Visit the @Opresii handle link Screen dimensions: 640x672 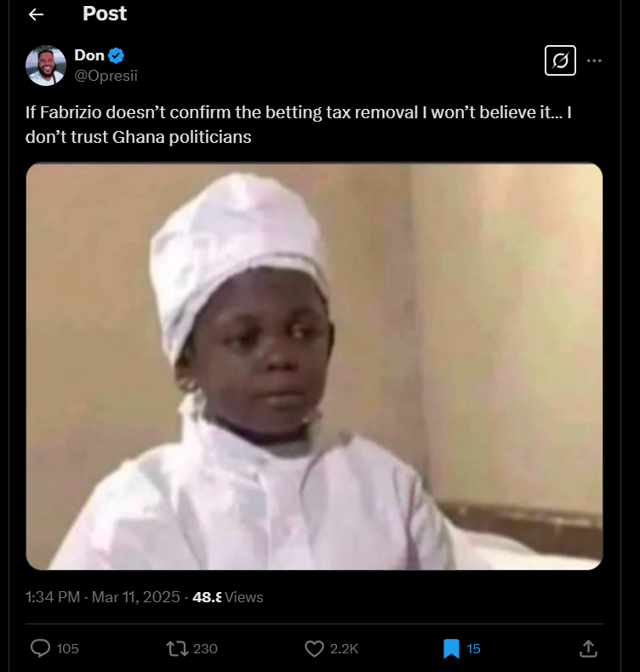(106, 75)
